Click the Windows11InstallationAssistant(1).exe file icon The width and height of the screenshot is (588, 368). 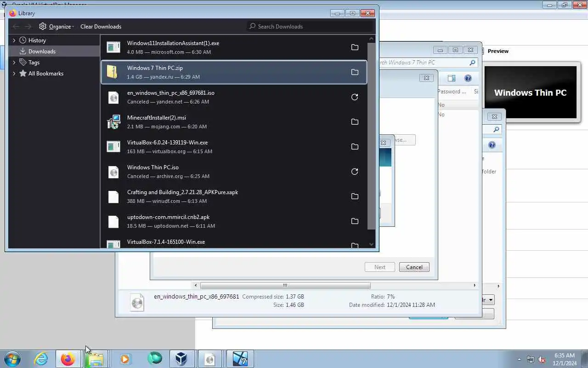pos(113,47)
